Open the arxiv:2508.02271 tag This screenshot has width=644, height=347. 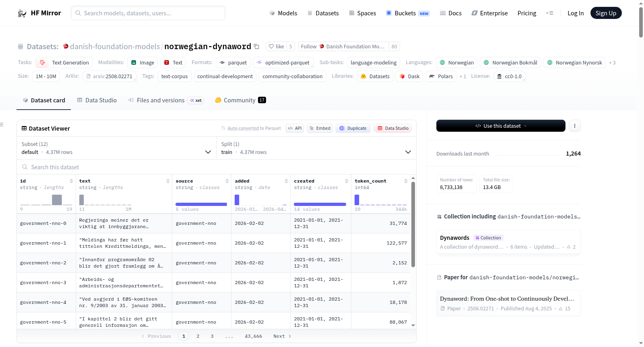click(x=109, y=76)
